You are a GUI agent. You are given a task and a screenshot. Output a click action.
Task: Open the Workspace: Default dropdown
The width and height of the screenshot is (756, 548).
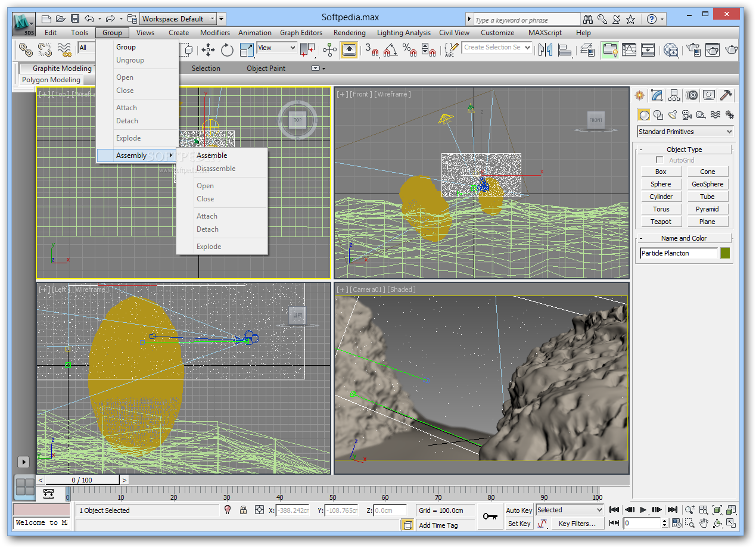click(178, 19)
